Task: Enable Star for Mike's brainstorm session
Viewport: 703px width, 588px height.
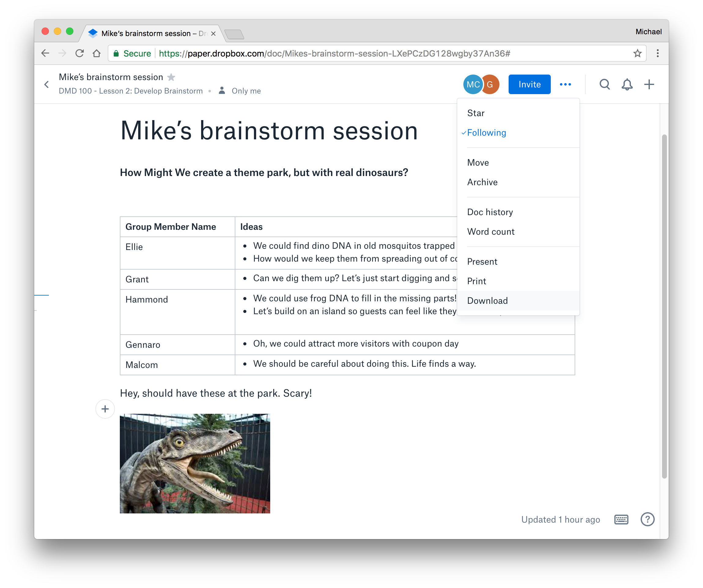Action: point(476,113)
